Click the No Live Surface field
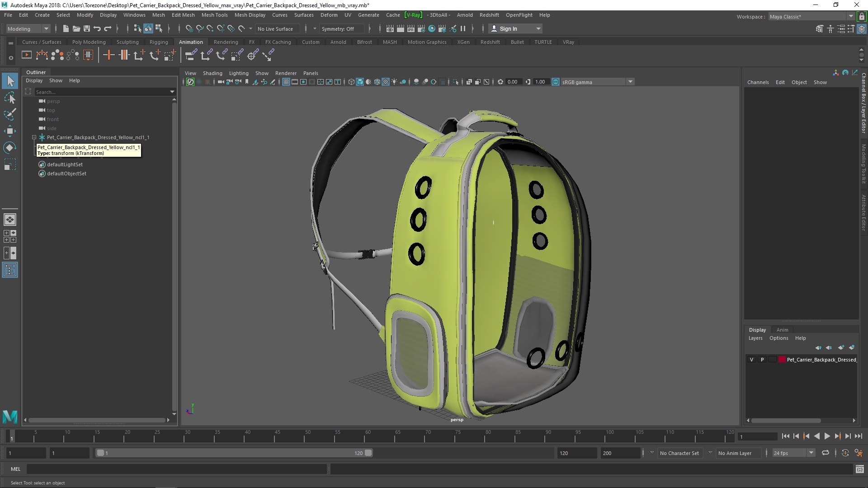The width and height of the screenshot is (868, 488). coord(277,28)
